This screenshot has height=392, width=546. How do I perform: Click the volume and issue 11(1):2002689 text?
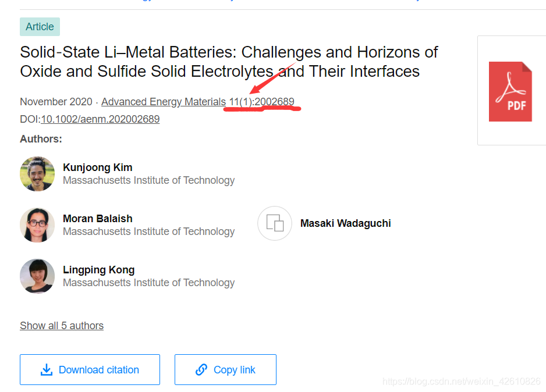coord(262,102)
